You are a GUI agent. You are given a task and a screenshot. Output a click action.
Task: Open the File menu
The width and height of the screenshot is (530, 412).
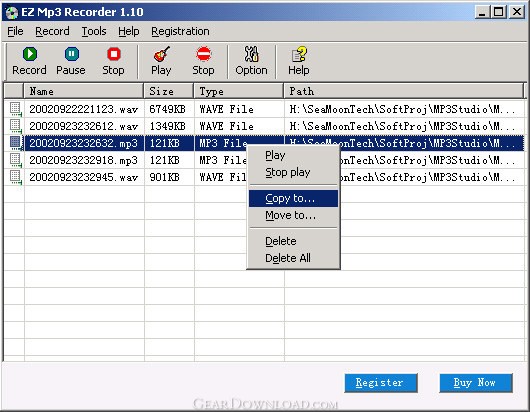pyautogui.click(x=15, y=31)
